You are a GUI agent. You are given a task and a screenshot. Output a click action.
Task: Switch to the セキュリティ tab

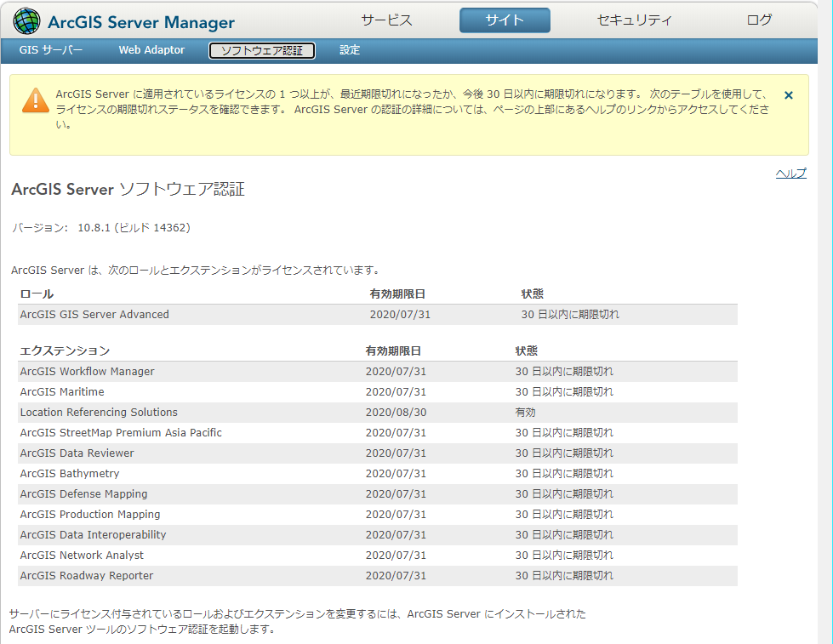(634, 20)
